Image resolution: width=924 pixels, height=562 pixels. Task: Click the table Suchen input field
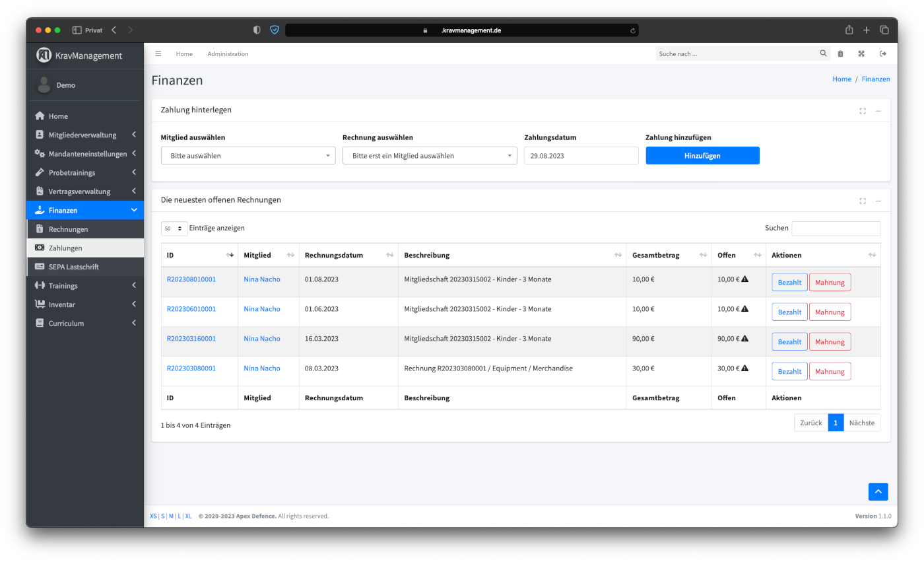coord(836,228)
